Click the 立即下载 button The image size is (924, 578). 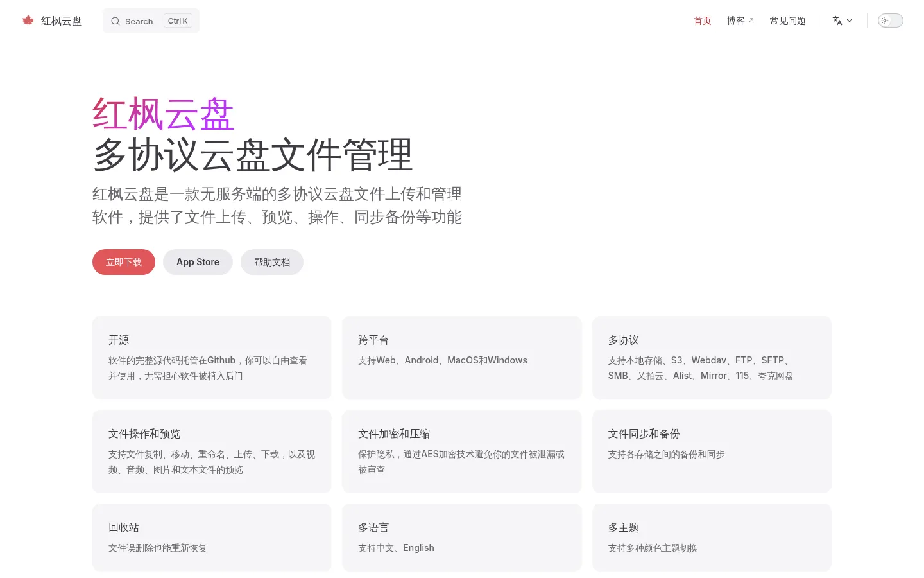click(124, 262)
